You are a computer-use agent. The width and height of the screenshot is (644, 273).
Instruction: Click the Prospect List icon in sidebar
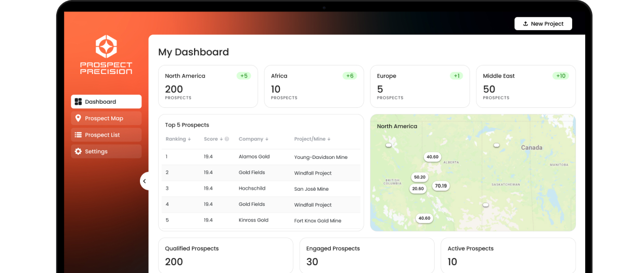(78, 135)
